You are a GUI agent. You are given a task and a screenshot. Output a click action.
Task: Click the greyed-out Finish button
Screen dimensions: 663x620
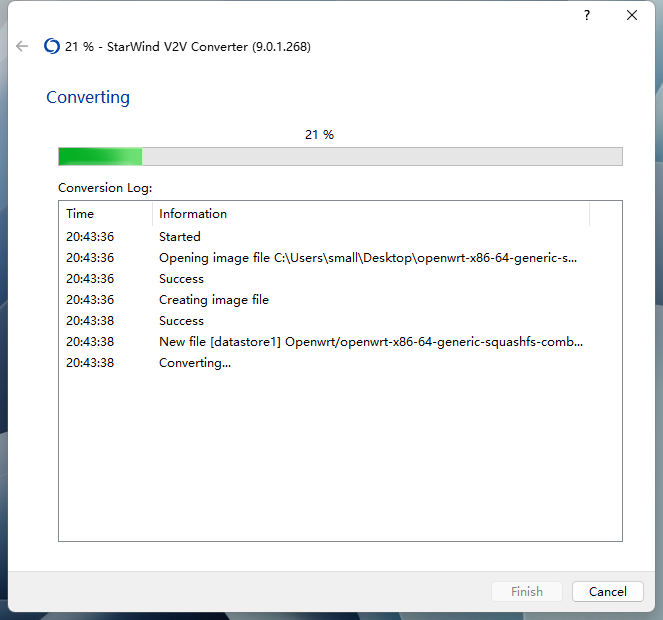click(527, 591)
